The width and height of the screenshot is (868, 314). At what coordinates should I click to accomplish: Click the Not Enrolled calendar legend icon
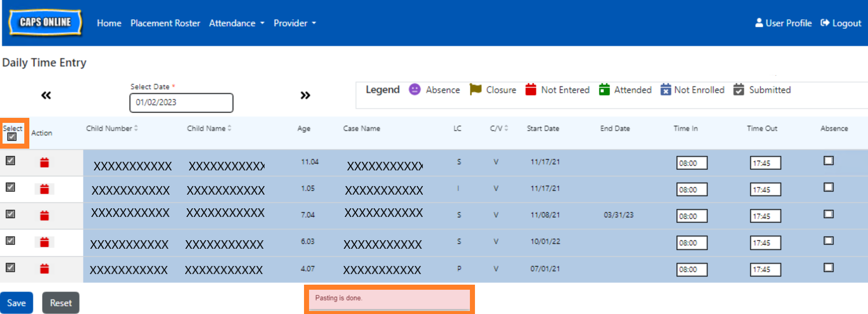tap(666, 89)
